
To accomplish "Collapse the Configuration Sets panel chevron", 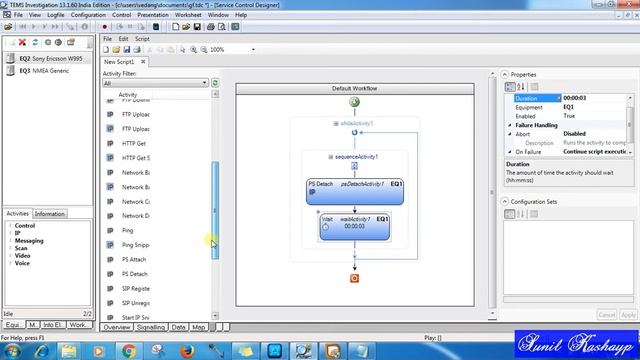I will pos(504,202).
